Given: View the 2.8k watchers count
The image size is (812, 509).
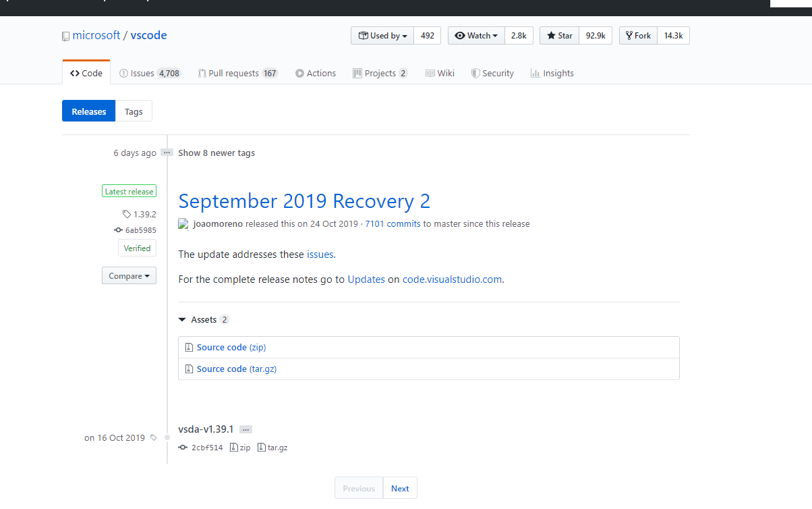Looking at the screenshot, I should 519,36.
